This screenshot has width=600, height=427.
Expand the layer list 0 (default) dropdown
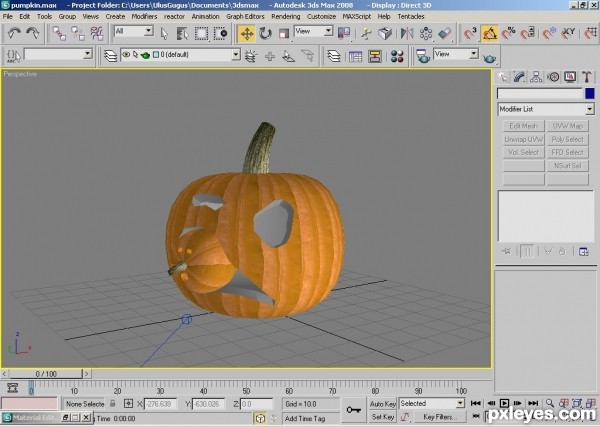[x=236, y=55]
